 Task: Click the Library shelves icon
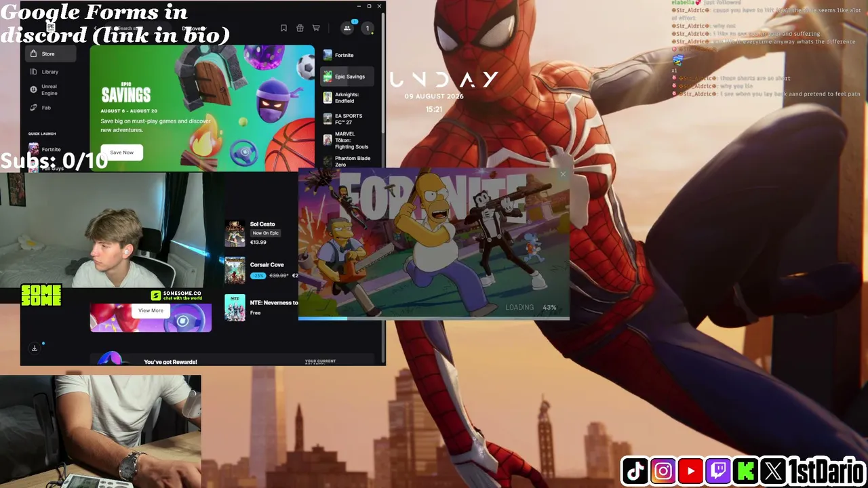[x=33, y=72]
